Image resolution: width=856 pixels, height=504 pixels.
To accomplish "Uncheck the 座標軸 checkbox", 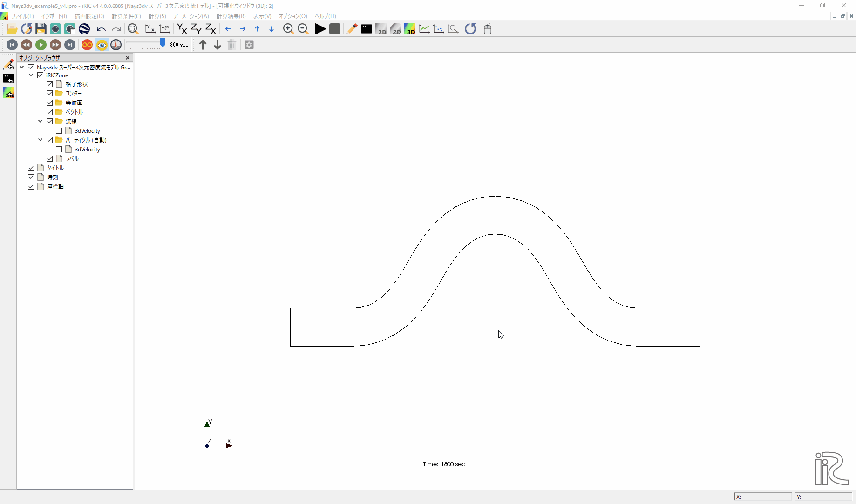I will pos(31,187).
